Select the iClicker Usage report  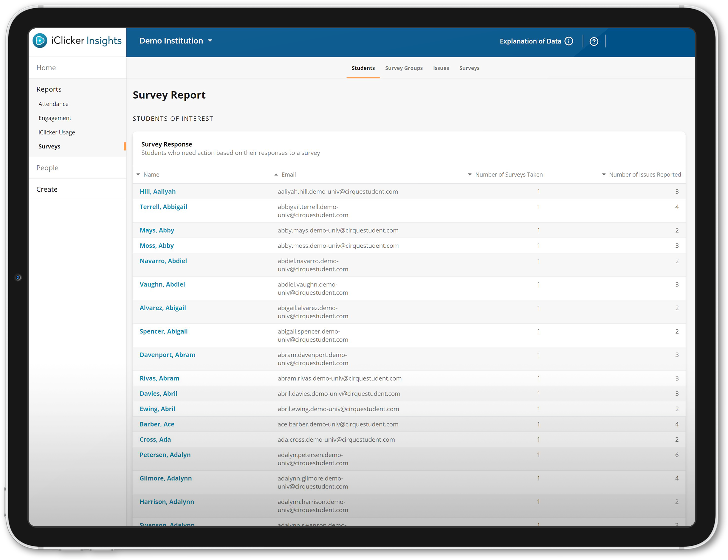[57, 132]
